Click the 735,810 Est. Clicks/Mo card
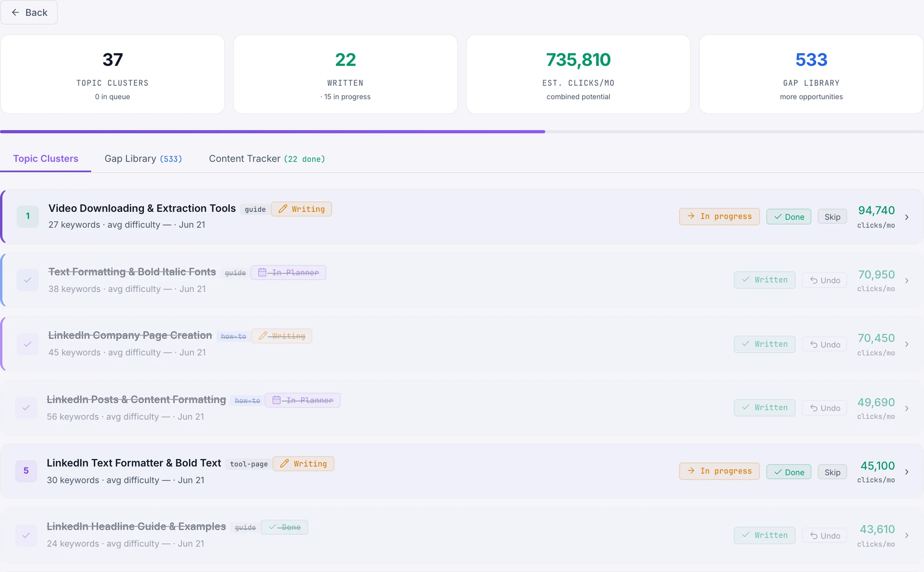The image size is (924, 572). (578, 74)
